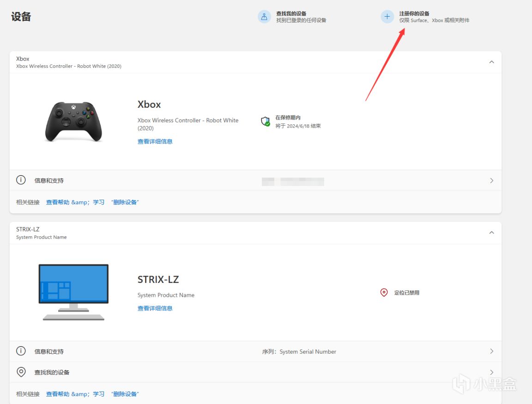
Task: Open 查看帮助 & 学习 link for STRIX-LZ
Action: pyautogui.click(x=75, y=394)
